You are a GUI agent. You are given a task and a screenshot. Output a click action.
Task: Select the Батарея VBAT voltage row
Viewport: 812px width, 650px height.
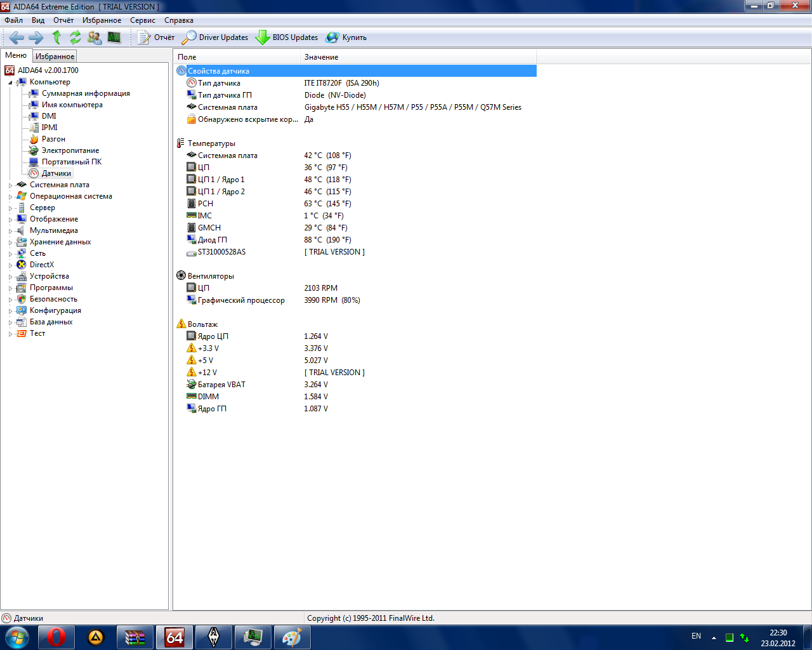click(x=355, y=385)
